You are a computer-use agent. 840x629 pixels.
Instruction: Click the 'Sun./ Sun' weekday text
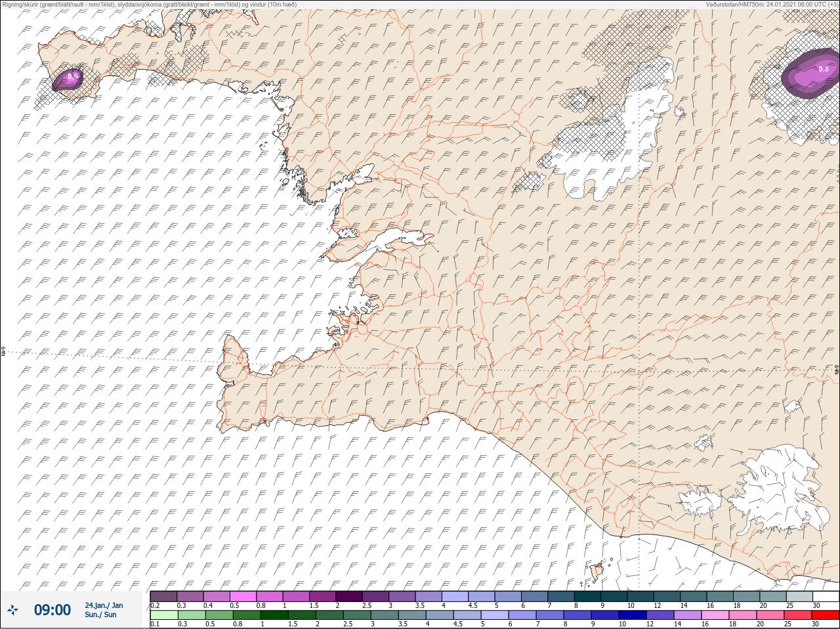pos(100,615)
